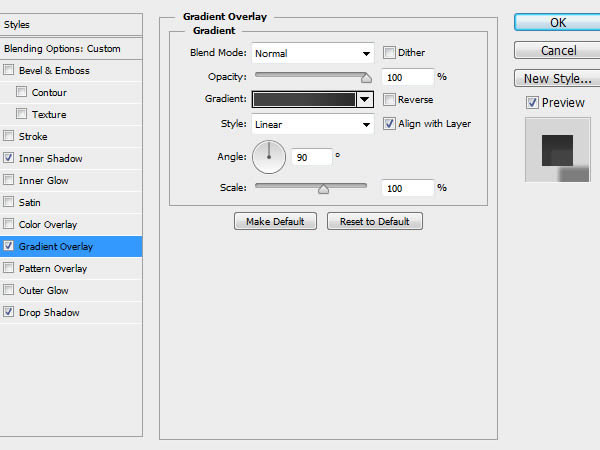The height and width of the screenshot is (450, 600).
Task: Click the Angle value field showing 90
Action: click(311, 157)
